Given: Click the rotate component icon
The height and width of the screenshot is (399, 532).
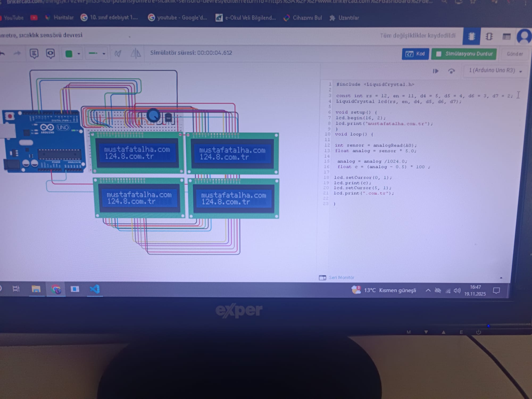Looking at the screenshot, I should [118, 54].
